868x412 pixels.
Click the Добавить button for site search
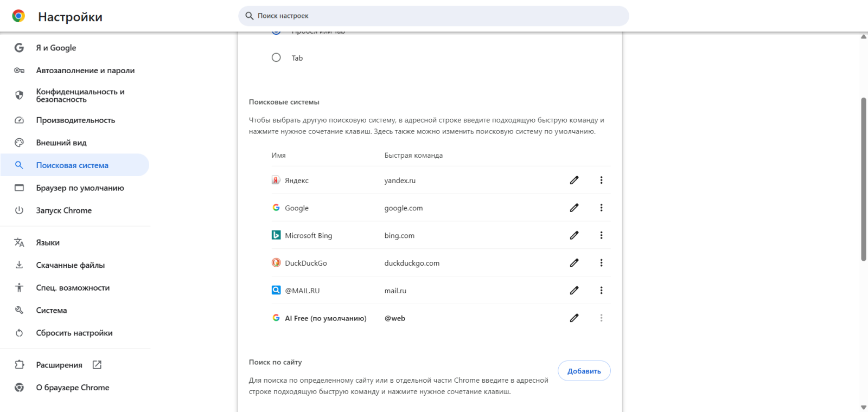(584, 371)
